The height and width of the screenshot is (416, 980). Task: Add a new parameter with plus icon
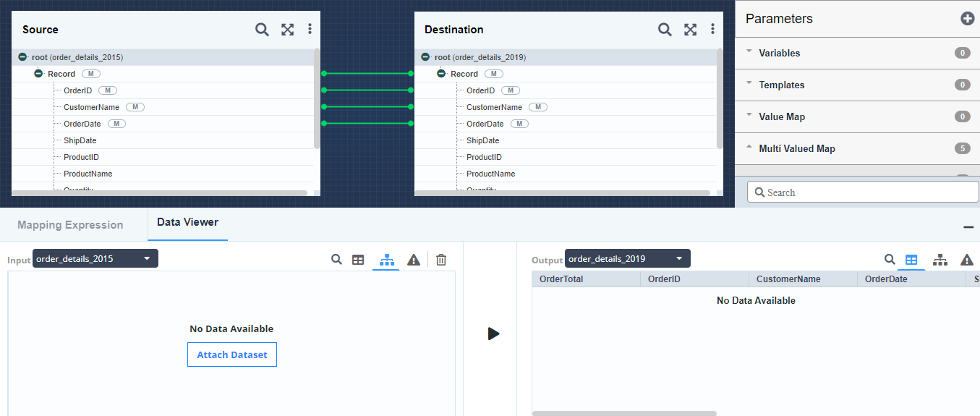tap(967, 19)
